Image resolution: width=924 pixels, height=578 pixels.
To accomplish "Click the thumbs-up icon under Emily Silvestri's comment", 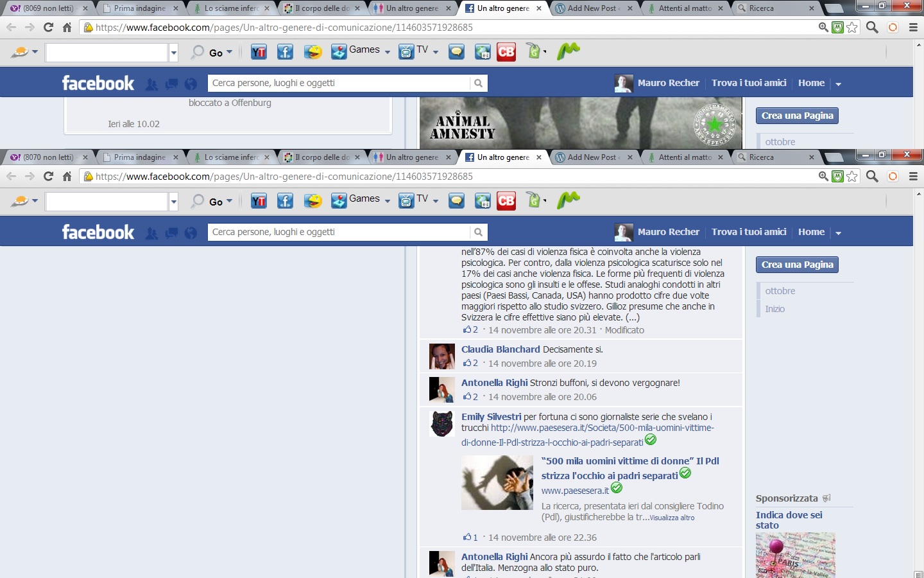I will point(467,538).
